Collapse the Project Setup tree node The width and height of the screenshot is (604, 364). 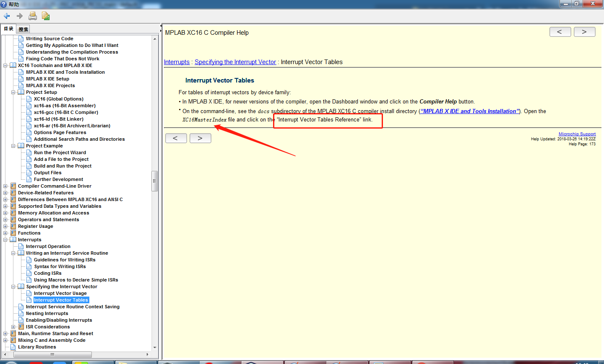point(13,92)
